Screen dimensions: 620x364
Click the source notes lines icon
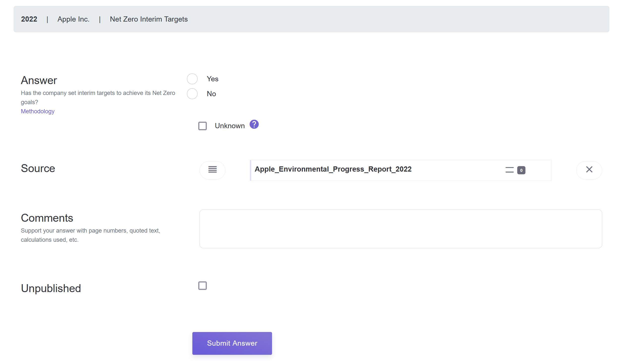(x=510, y=170)
